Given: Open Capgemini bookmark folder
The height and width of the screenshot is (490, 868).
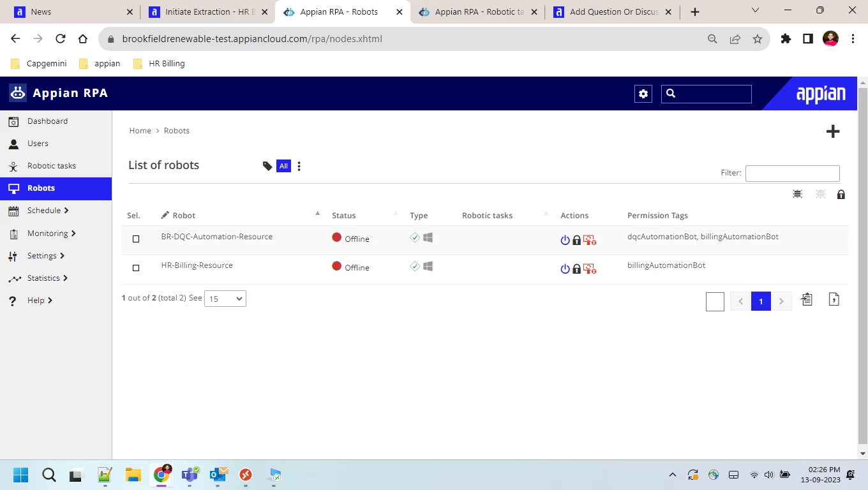Looking at the screenshot, I should [39, 64].
